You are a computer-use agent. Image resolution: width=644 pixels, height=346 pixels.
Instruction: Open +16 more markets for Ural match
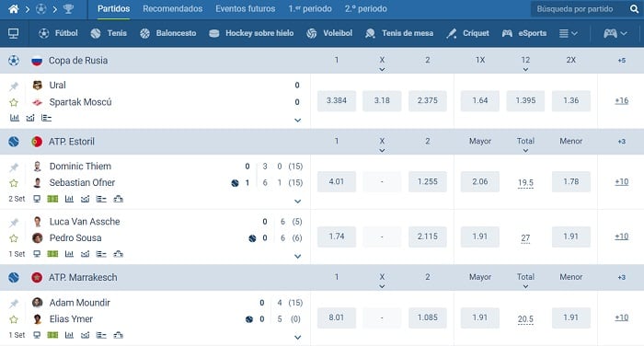tap(621, 100)
